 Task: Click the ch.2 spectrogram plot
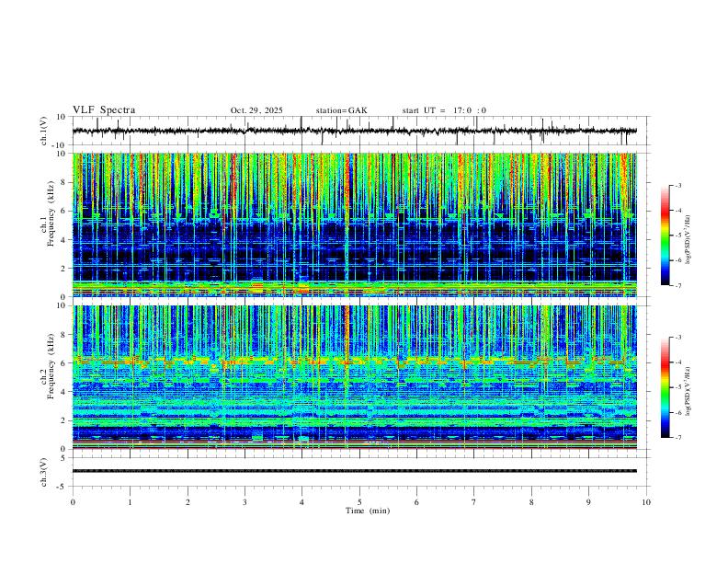(355, 377)
